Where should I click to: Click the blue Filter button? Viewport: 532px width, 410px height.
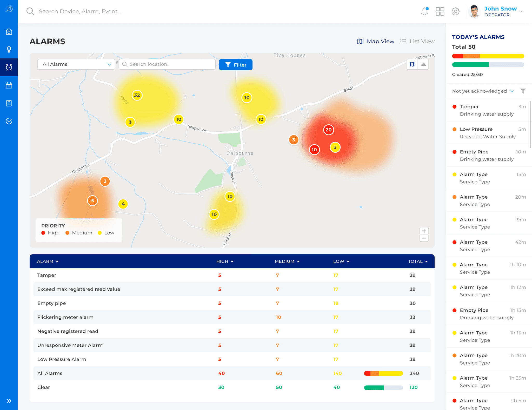tap(236, 65)
